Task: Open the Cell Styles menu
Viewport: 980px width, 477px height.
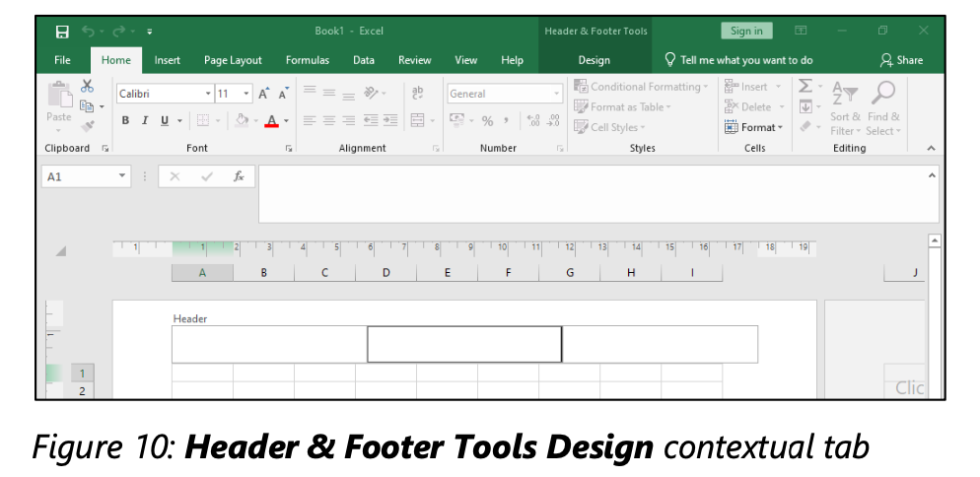Action: (x=610, y=127)
